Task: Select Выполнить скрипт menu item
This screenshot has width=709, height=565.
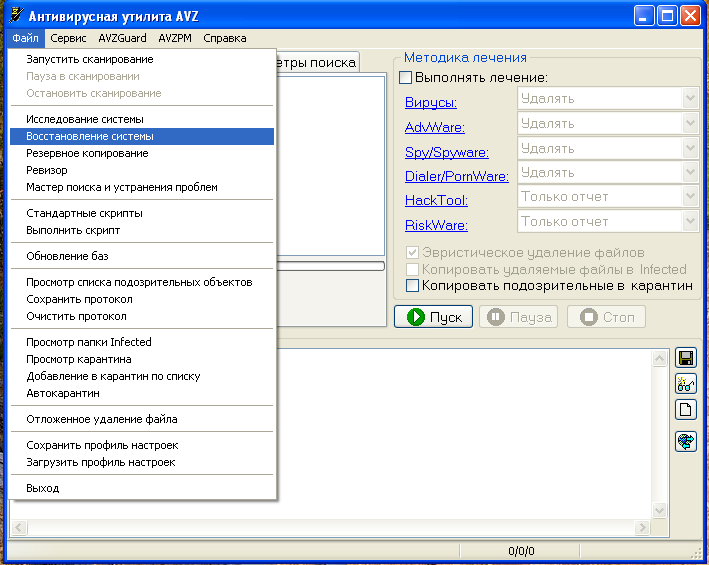Action: click(142, 231)
